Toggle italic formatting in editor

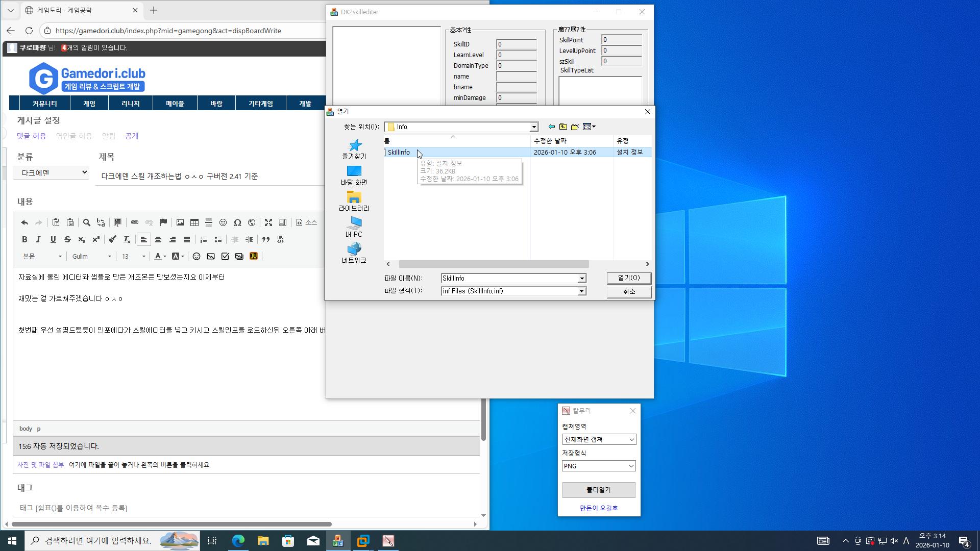coord(38,239)
